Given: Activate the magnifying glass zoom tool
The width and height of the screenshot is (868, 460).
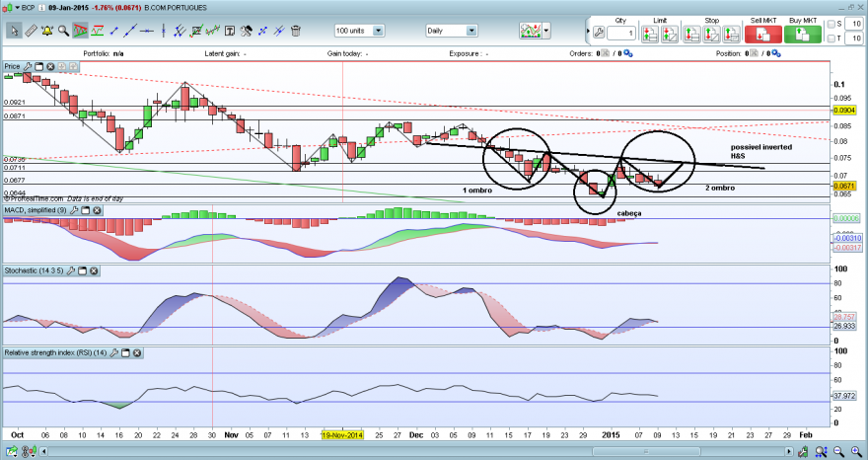Looking at the screenshot, I should [64, 31].
